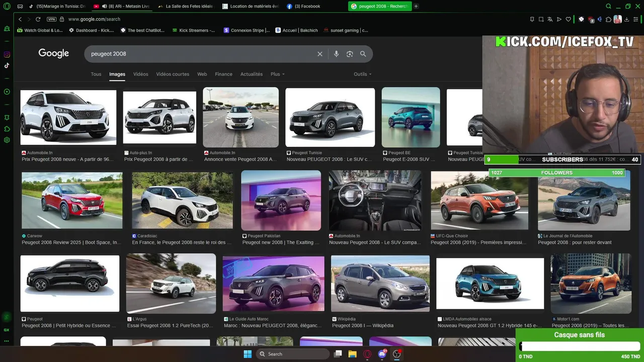Image resolution: width=644 pixels, height=362 pixels.
Task: Open the translate page icon
Action: [550, 19]
